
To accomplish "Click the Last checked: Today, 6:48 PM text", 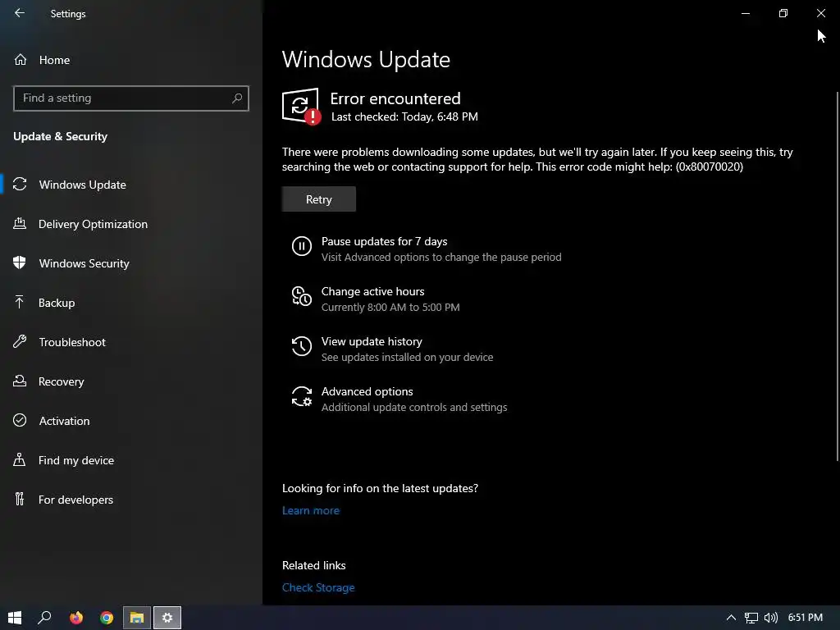I will coord(404,116).
